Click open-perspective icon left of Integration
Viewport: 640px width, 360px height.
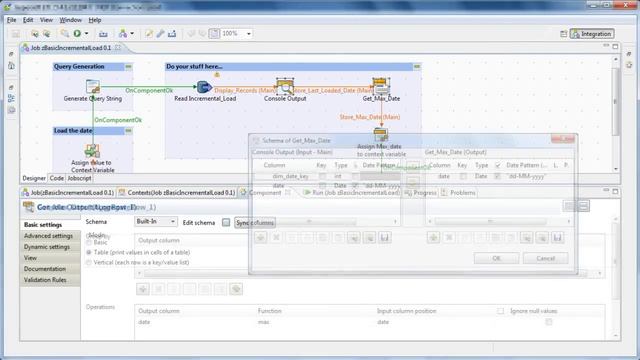pos(563,34)
